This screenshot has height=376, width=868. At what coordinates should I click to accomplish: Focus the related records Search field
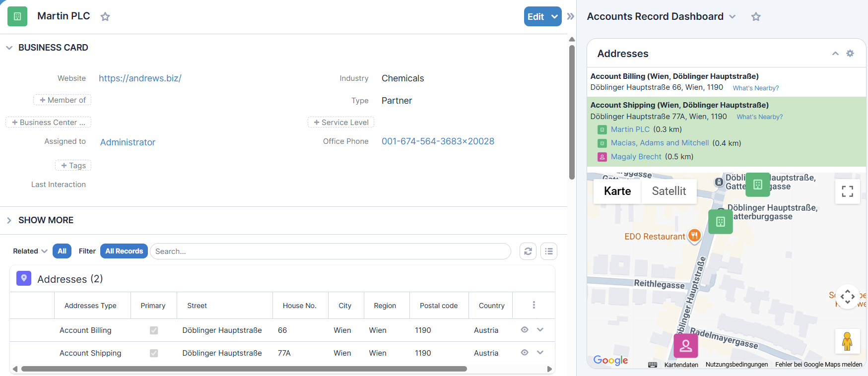331,251
